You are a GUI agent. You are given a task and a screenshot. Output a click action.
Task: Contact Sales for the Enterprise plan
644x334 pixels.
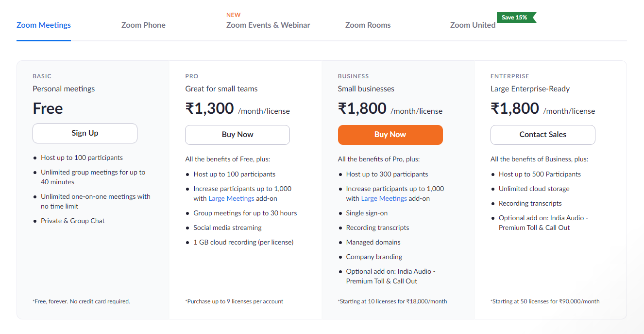543,135
